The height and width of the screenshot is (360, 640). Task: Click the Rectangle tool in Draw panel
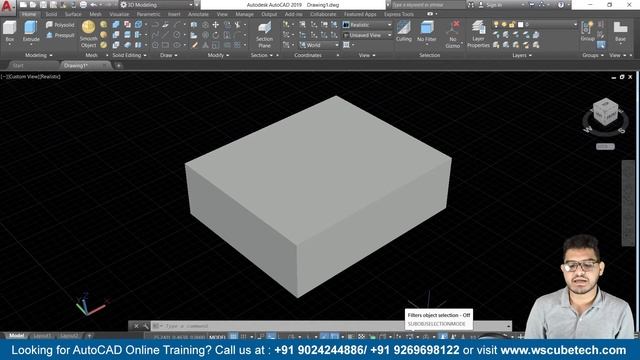pos(165,45)
